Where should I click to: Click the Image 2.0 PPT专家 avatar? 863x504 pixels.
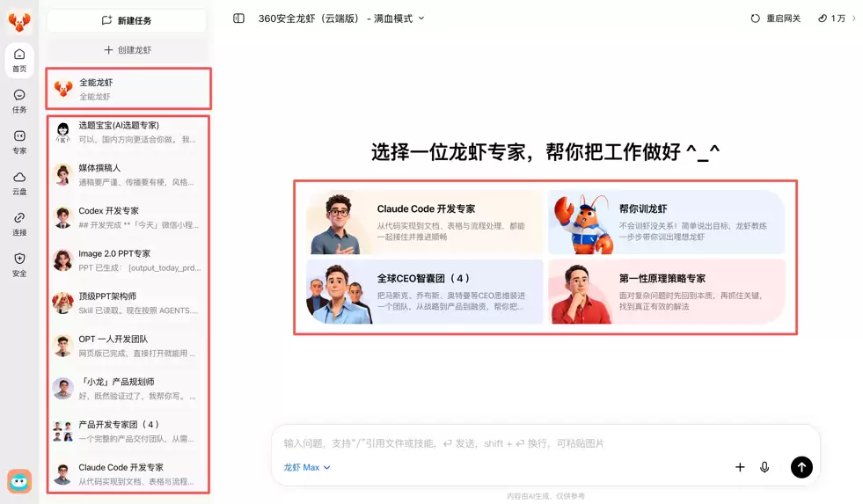[x=62, y=260]
